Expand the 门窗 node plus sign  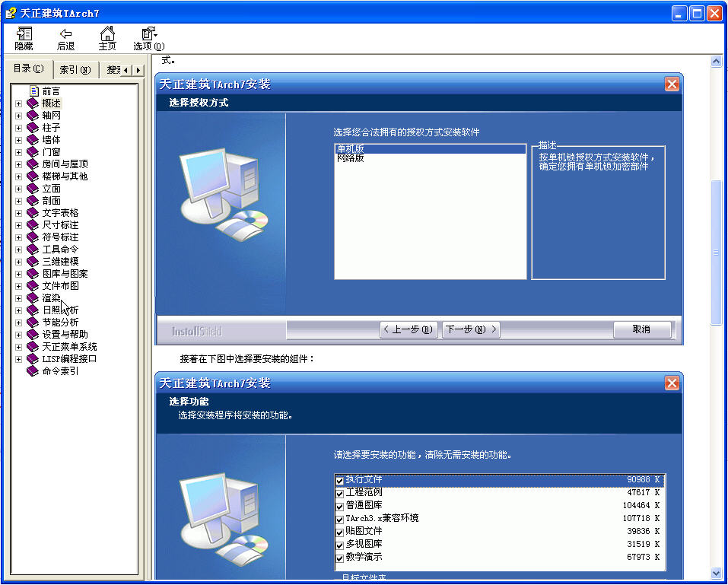[x=18, y=152]
